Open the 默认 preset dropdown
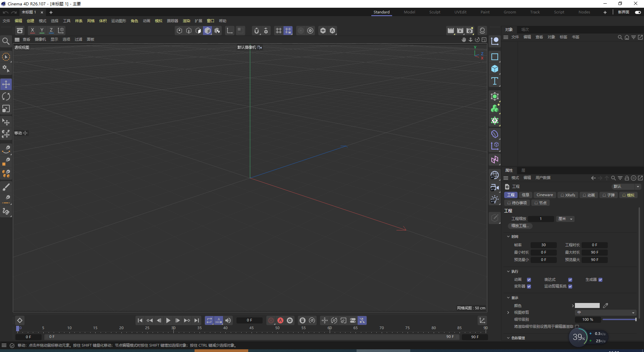The height and width of the screenshot is (352, 644). [626, 186]
